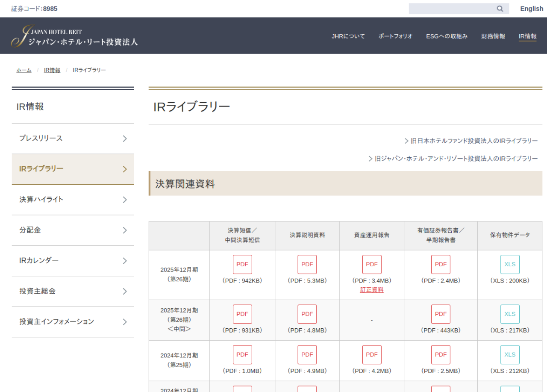Download 第26期 中間 XLS 217KB file

tap(510, 314)
